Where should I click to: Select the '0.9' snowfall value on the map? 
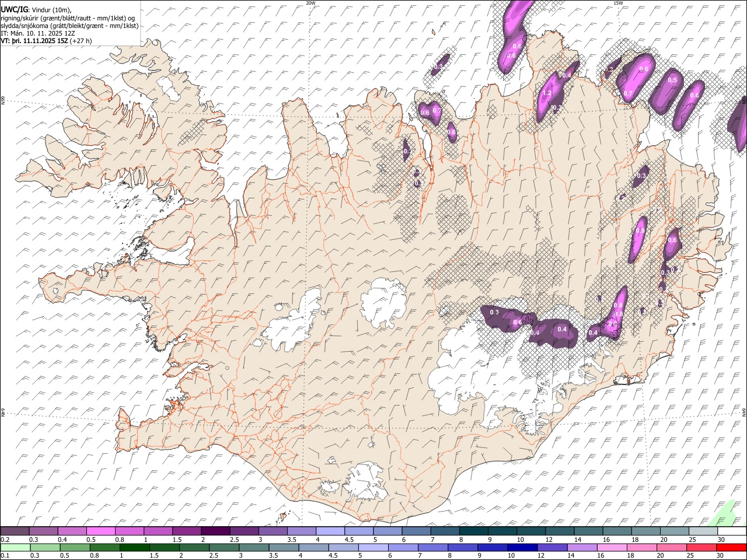(x=640, y=231)
